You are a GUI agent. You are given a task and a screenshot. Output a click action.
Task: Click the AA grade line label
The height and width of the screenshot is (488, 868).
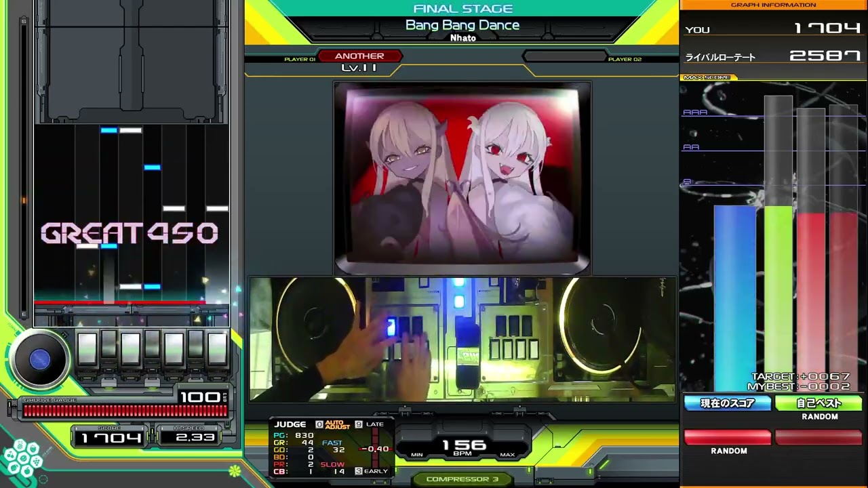point(691,147)
